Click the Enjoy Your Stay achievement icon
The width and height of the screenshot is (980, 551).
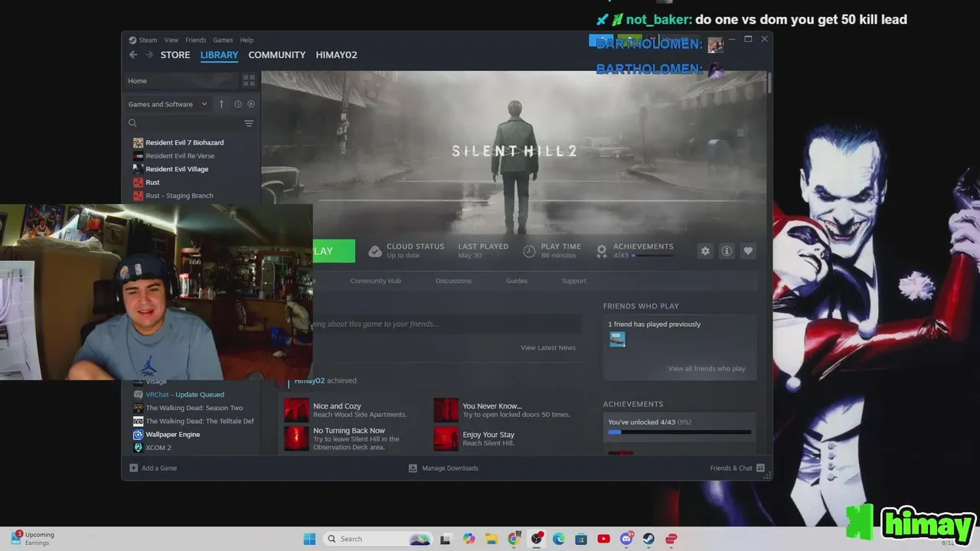coord(446,438)
